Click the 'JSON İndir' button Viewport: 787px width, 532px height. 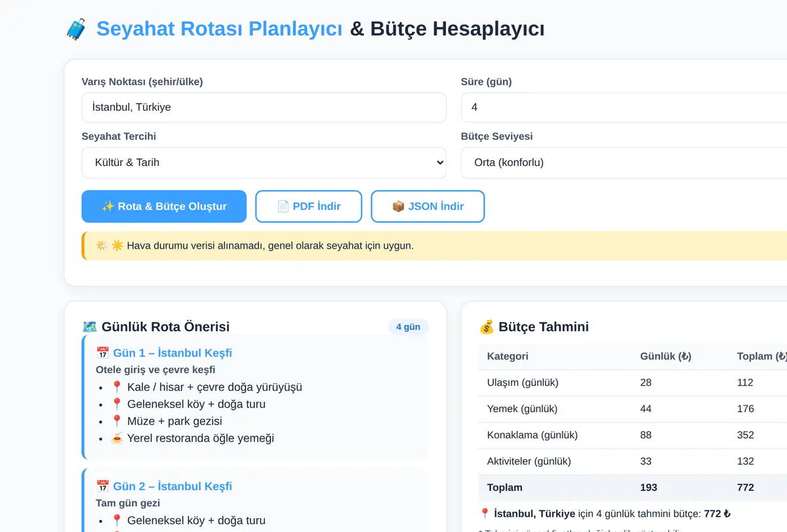[428, 207]
